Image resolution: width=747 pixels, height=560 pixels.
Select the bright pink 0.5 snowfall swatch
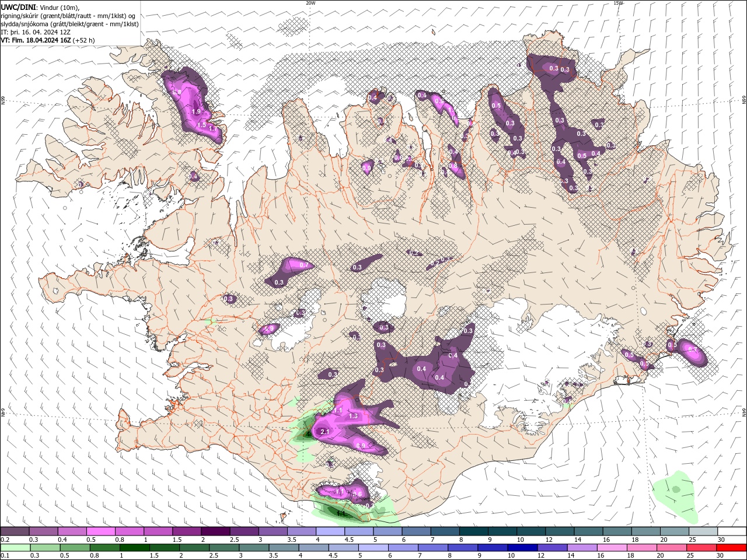tap(100, 531)
